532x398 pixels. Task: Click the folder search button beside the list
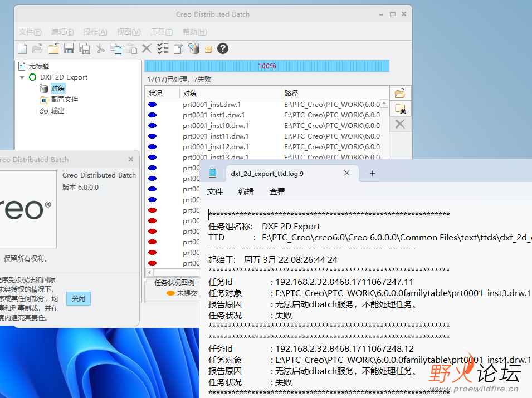(401, 109)
